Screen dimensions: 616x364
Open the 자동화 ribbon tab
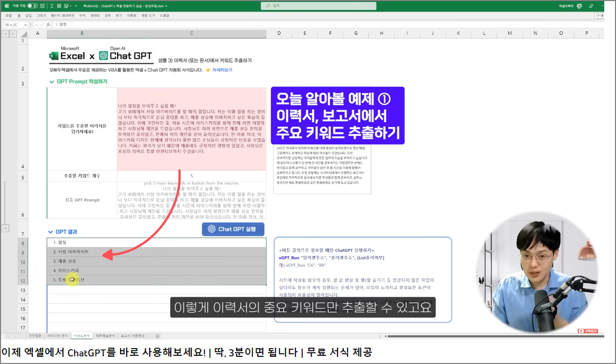click(132, 15)
